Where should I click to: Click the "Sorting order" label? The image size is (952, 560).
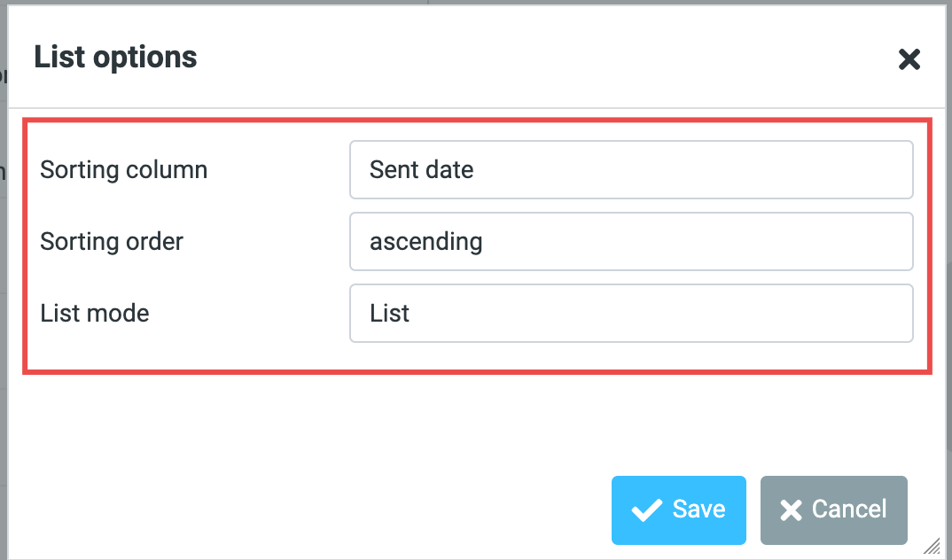pyautogui.click(x=112, y=241)
